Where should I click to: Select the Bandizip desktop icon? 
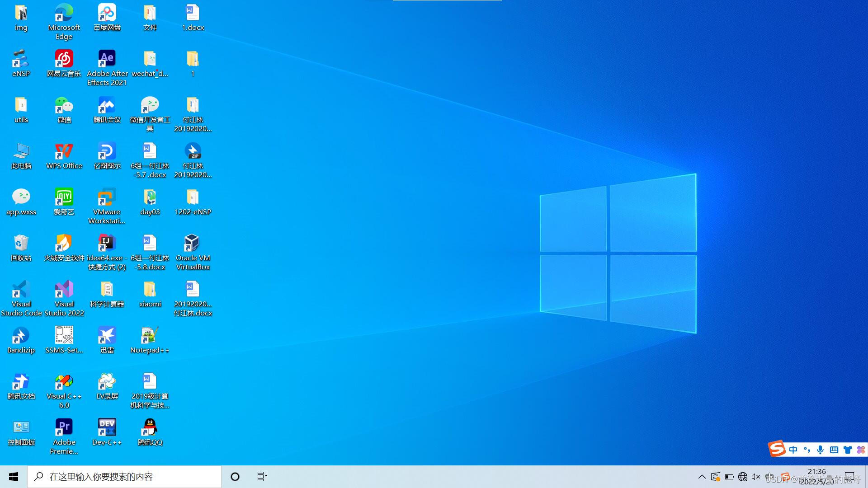(21, 336)
